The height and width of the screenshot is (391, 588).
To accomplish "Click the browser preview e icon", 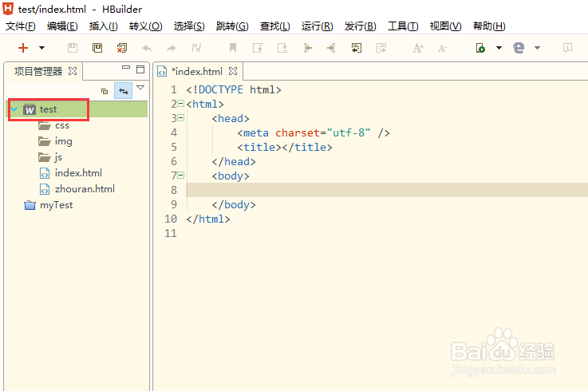I will [519, 48].
